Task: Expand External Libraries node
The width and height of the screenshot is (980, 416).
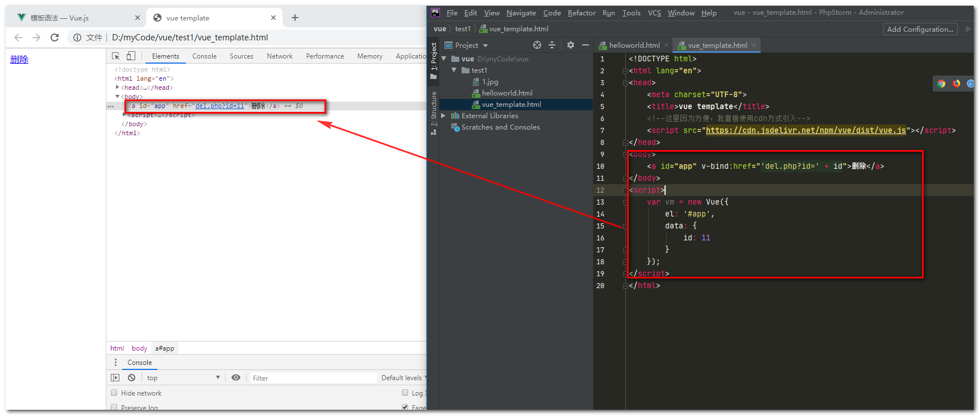Action: tap(443, 115)
